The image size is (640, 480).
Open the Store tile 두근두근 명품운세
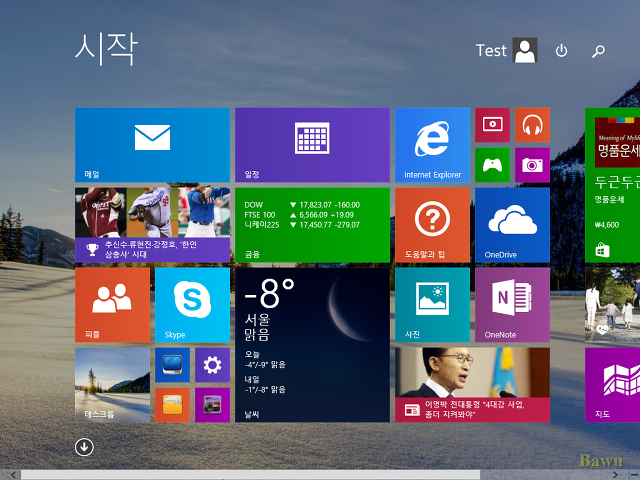tap(612, 185)
